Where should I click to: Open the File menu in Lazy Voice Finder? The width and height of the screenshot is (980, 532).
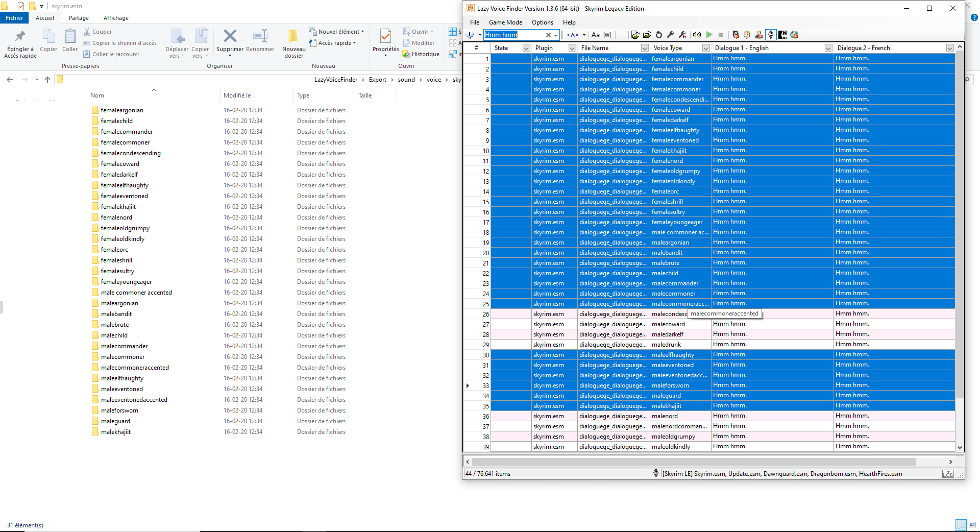[x=475, y=22]
